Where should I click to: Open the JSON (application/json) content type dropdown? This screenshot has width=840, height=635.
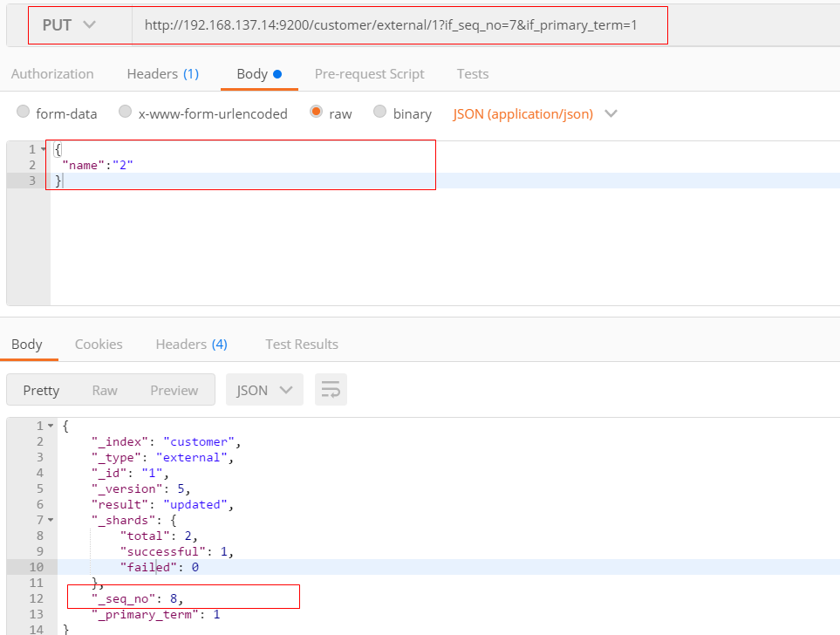coord(535,113)
